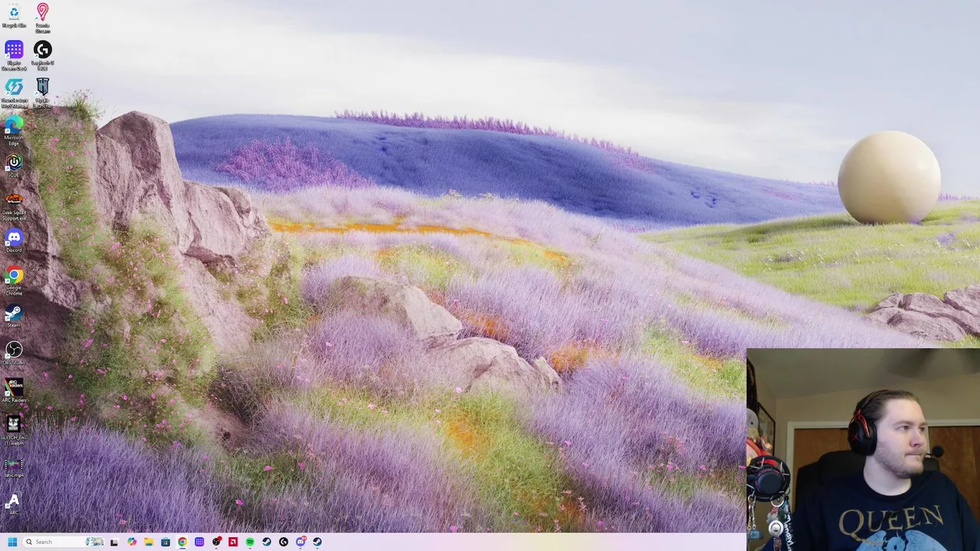The image size is (980, 551).
Task: Open Logitech G HUB from the taskbar
Action: click(283, 542)
